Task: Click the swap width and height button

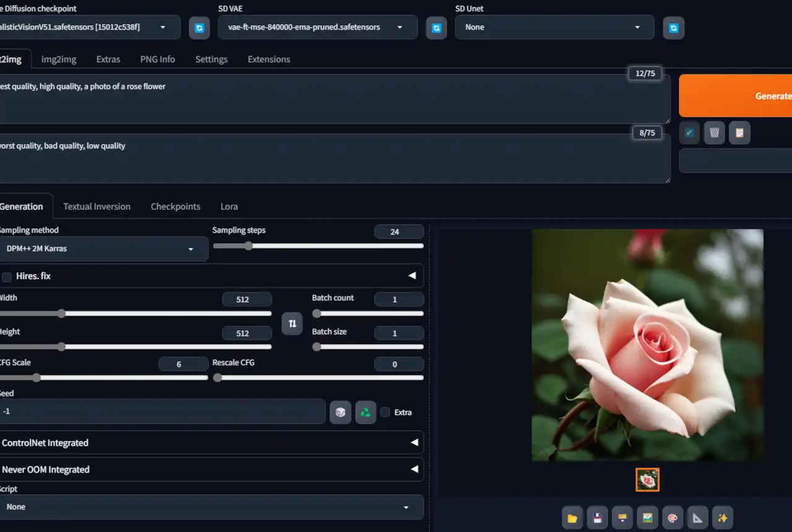Action: click(292, 324)
